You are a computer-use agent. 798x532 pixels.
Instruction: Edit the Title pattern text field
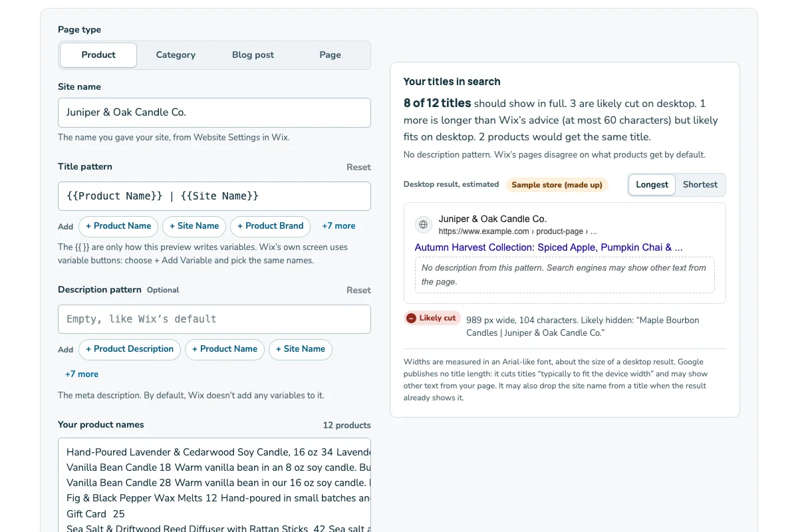click(214, 196)
